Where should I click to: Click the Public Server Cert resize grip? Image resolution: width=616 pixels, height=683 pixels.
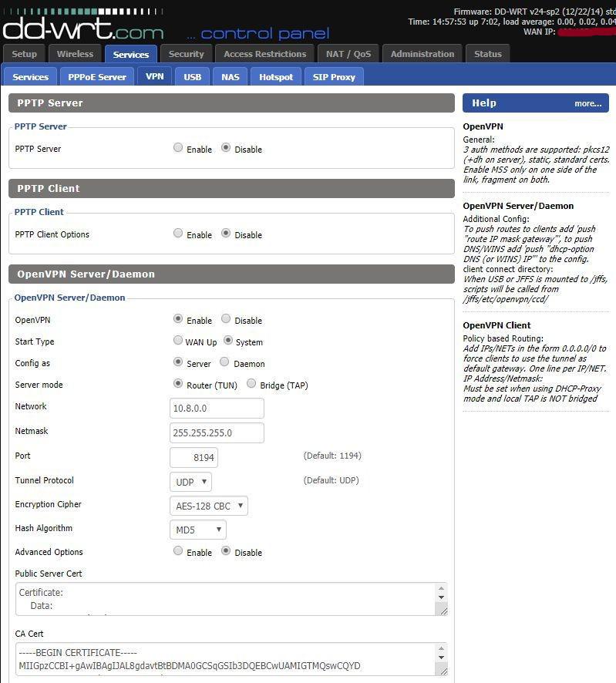[443, 611]
